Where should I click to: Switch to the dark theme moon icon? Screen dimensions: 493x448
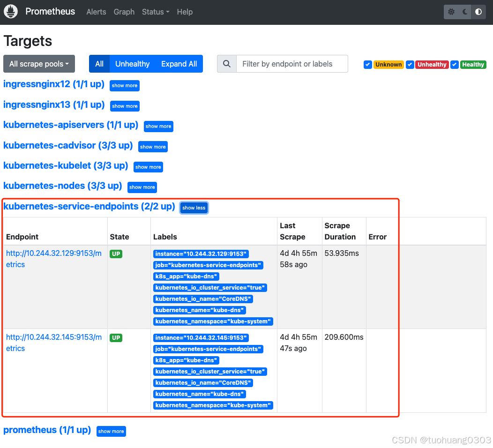click(465, 12)
